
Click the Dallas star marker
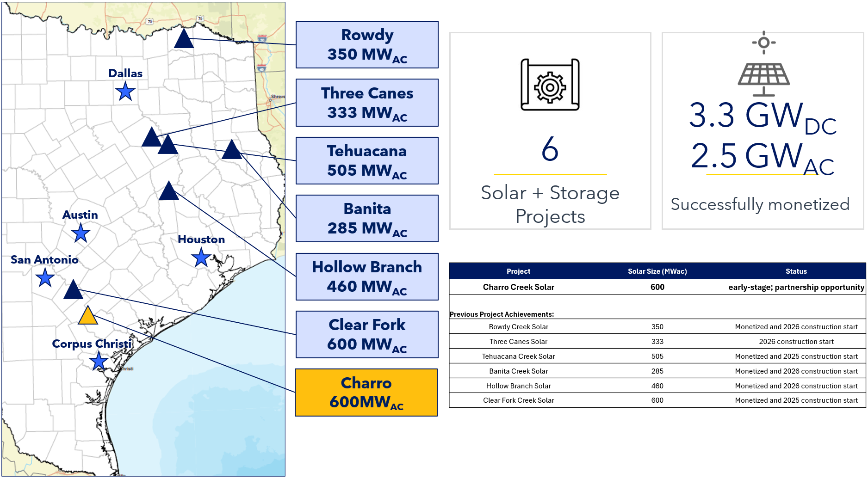[125, 92]
